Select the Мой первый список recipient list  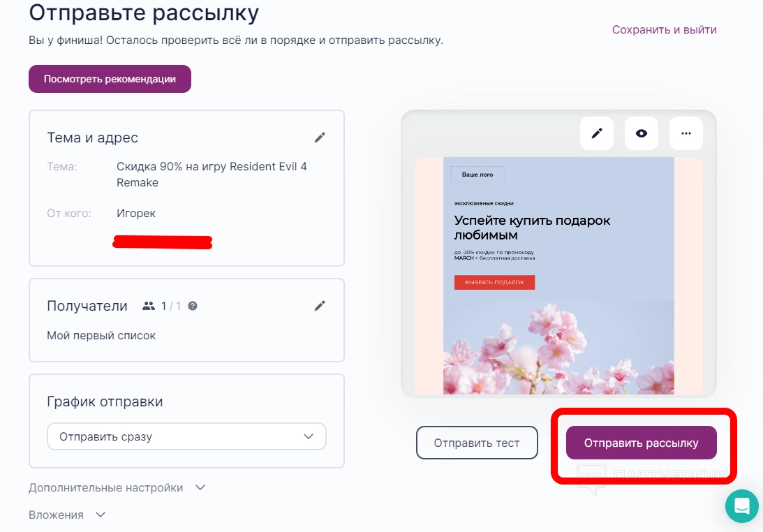click(x=101, y=335)
